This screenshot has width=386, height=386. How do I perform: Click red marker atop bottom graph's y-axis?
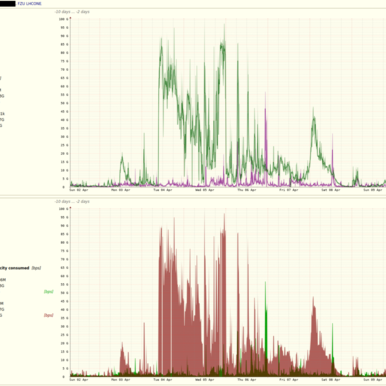[x=70, y=208]
